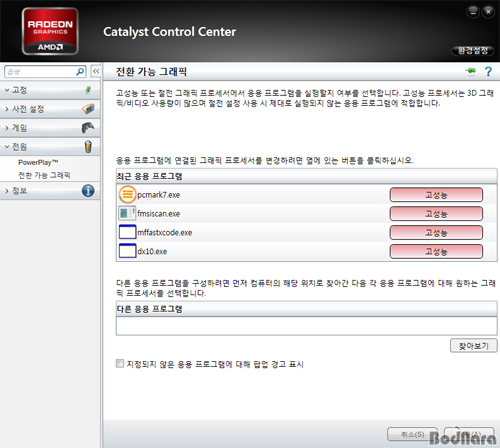Click the blue info icon for 정보
500x448 pixels.
tap(88, 191)
